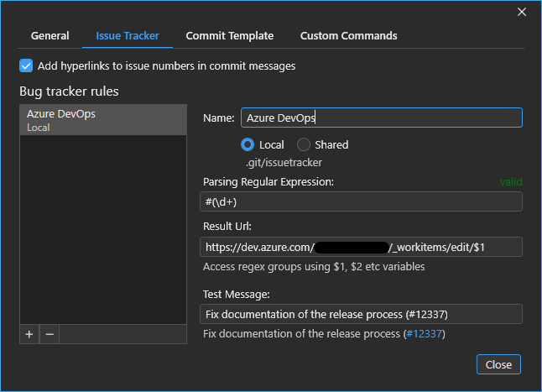This screenshot has width=542, height=392.
Task: Click the Test Message field
Action: [x=361, y=314]
